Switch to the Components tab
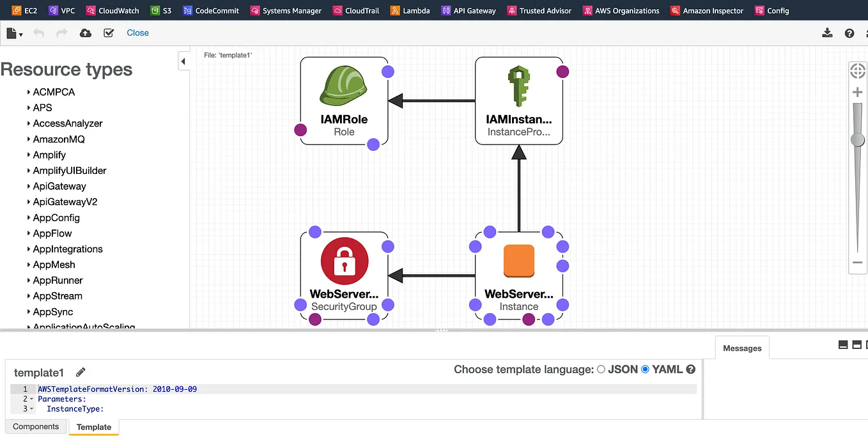This screenshot has width=868, height=441. (x=36, y=426)
